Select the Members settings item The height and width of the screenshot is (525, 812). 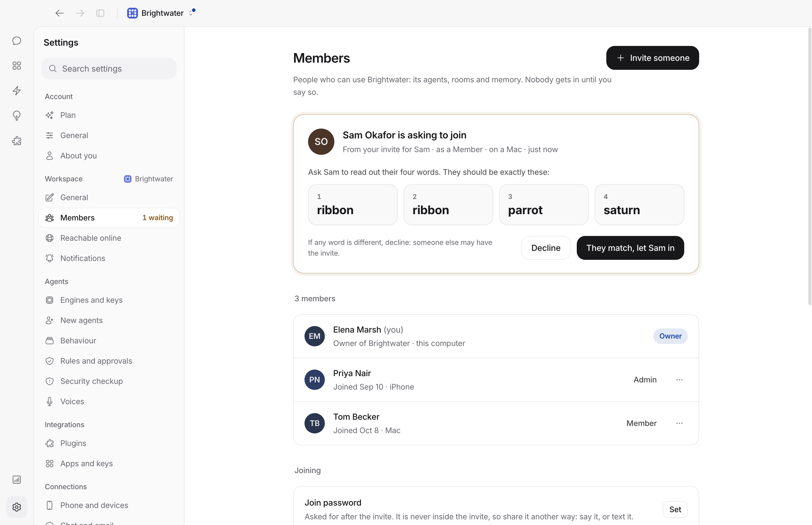click(109, 217)
